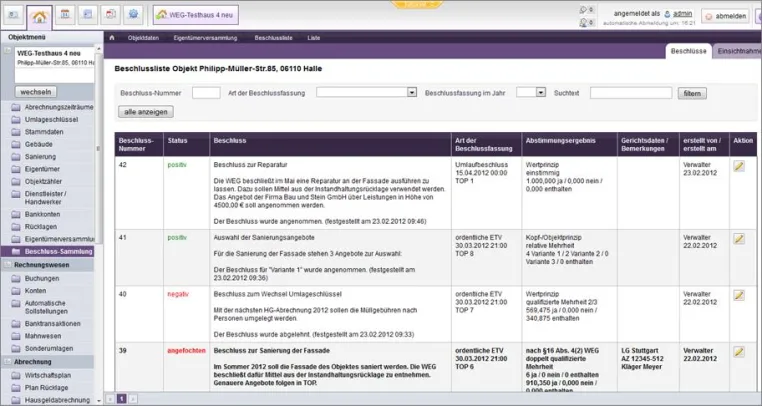Click folder icon next to Sanierung
Screen dimensions: 762x406
click(x=16, y=157)
